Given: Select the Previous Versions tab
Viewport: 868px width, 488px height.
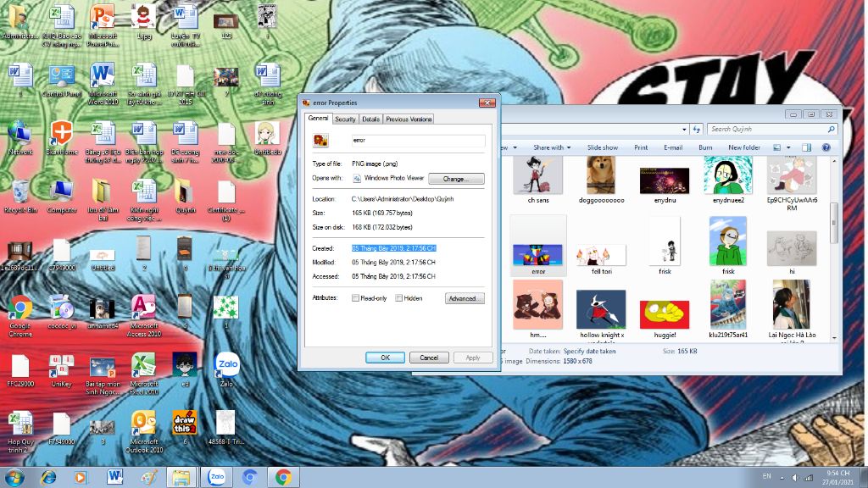Looking at the screenshot, I should [409, 119].
